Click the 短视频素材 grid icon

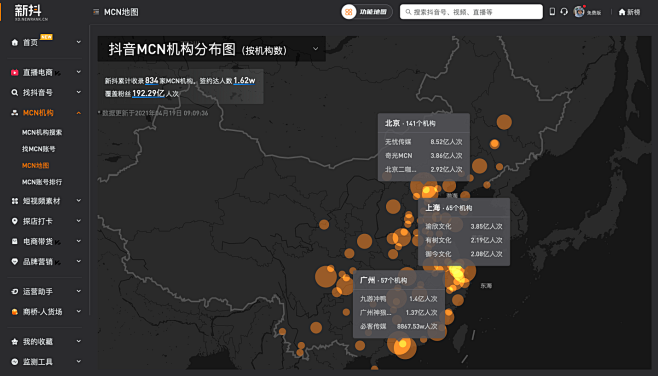15,201
